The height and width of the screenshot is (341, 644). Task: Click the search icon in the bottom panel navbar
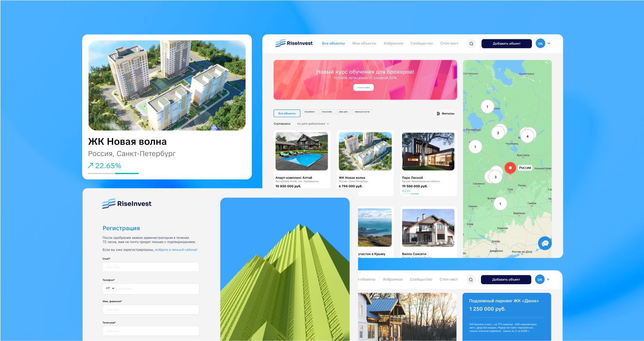[471, 279]
